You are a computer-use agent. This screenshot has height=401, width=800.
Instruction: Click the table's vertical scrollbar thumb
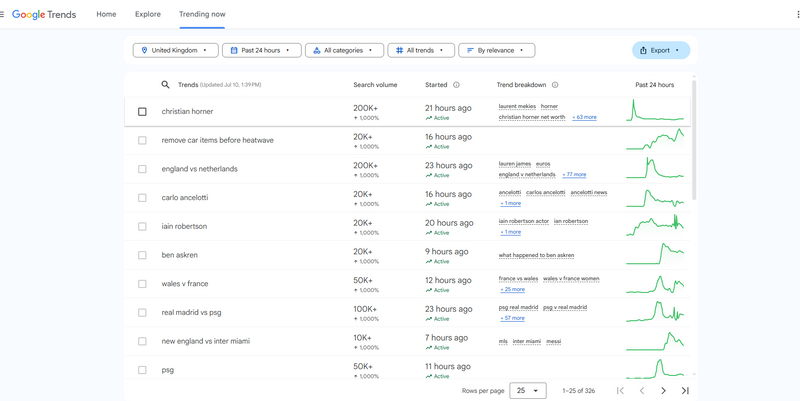693,140
